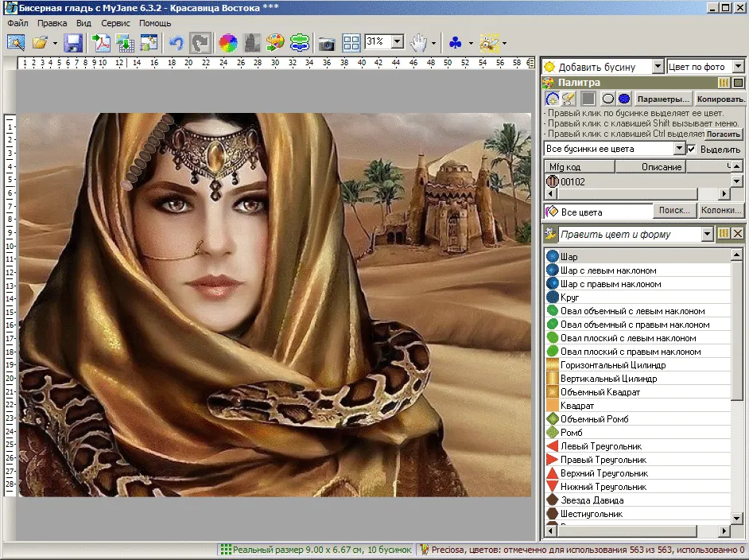The image size is (749, 560).
Task: Open the Добавить бусину dropdown
Action: click(x=658, y=66)
